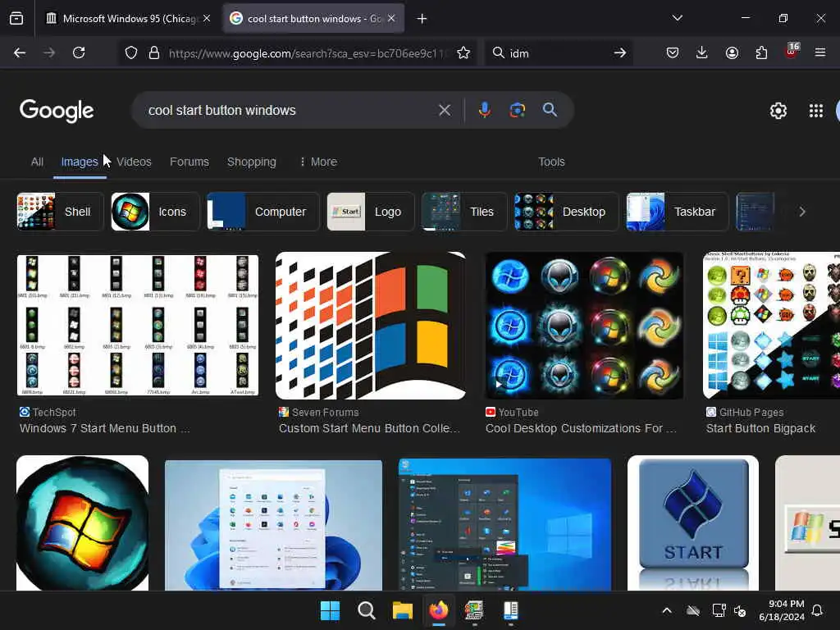Click the shield tracking protection icon
The width and height of the screenshot is (840, 630).
[x=131, y=52]
